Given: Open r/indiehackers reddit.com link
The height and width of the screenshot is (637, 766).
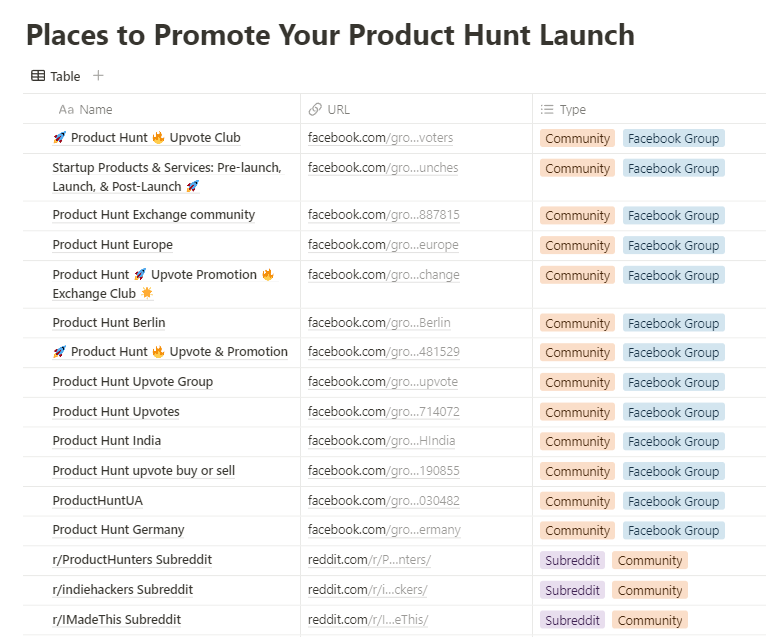Looking at the screenshot, I should [x=369, y=590].
